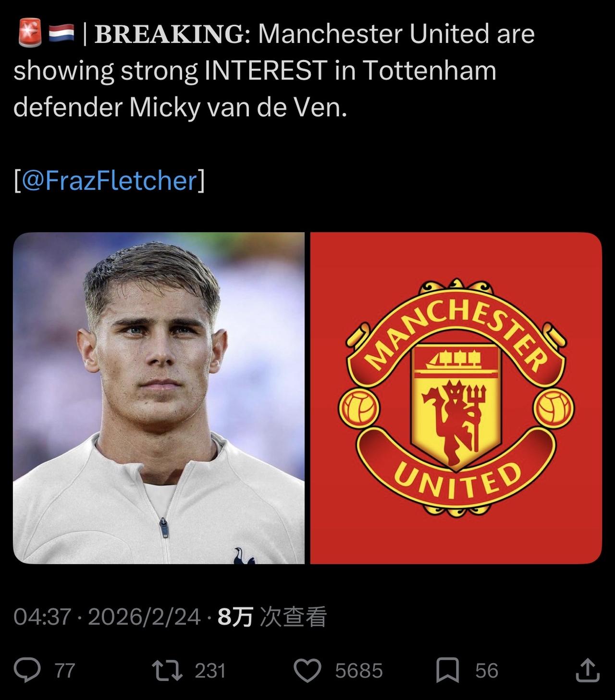The image size is (615, 700).
Task: Tap the retweet arrows icon
Action: click(x=167, y=670)
